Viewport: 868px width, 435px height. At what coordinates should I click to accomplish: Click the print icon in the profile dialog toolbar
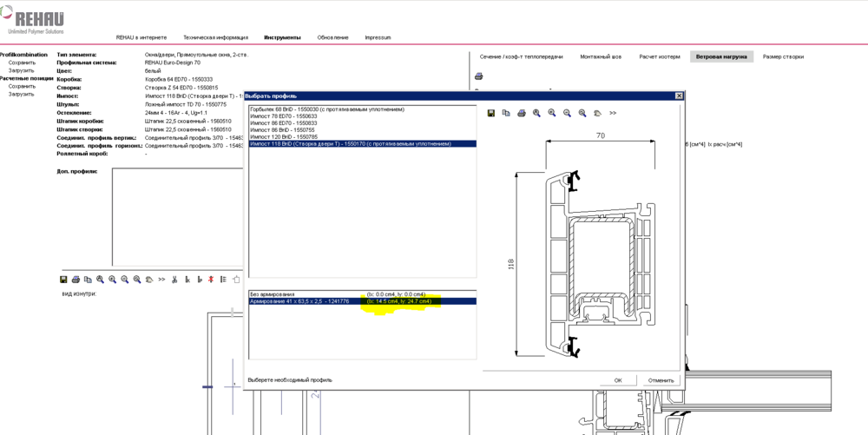522,113
